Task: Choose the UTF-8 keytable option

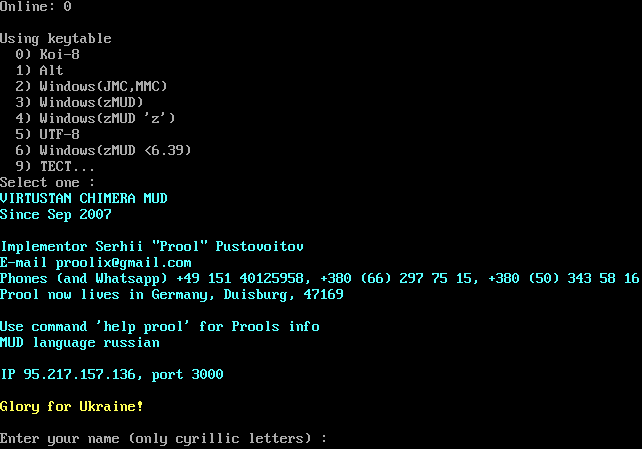Action: coord(59,135)
